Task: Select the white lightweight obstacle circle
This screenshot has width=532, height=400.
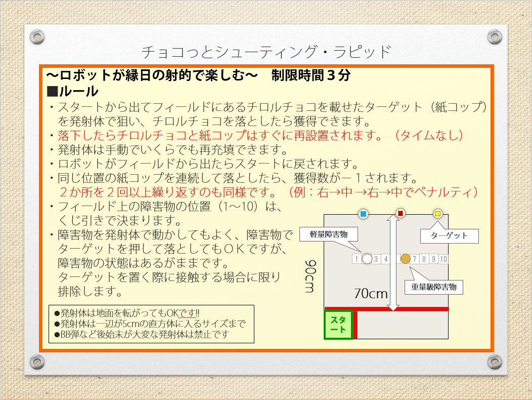Action: click(368, 259)
